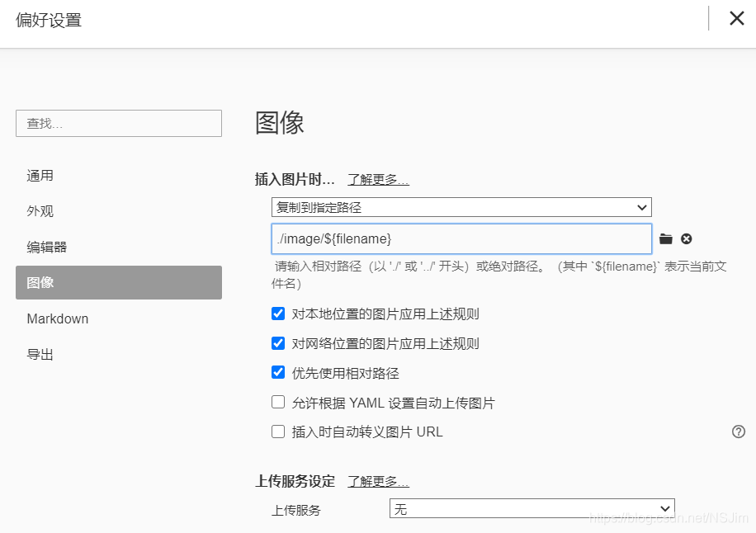Click the 插入图片时 section label
The width and height of the screenshot is (756, 533).
click(295, 180)
